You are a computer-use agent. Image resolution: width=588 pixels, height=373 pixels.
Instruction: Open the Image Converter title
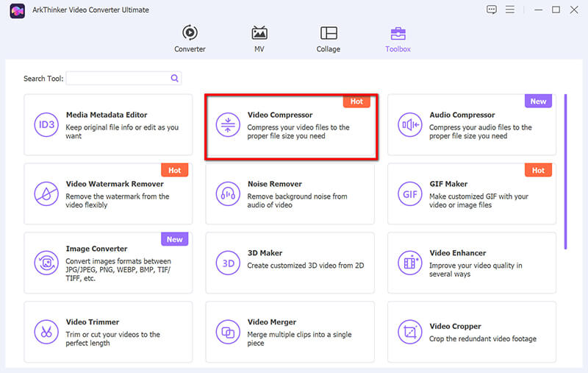click(x=97, y=249)
